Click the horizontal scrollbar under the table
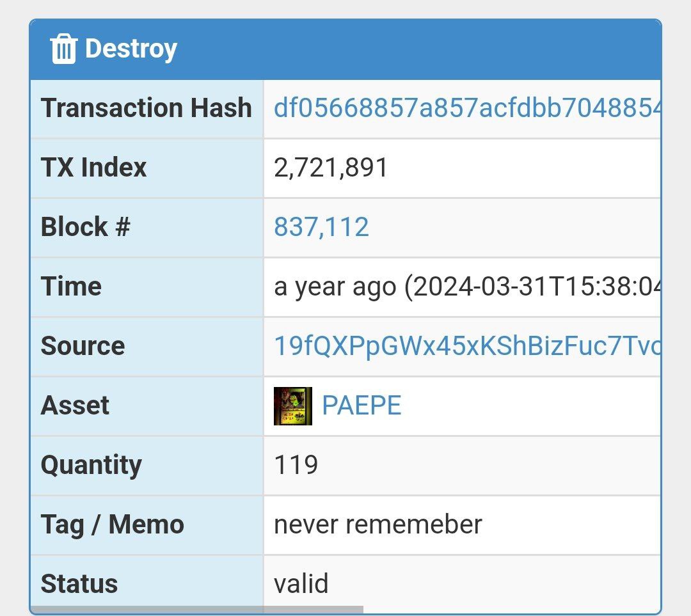 [197, 610]
